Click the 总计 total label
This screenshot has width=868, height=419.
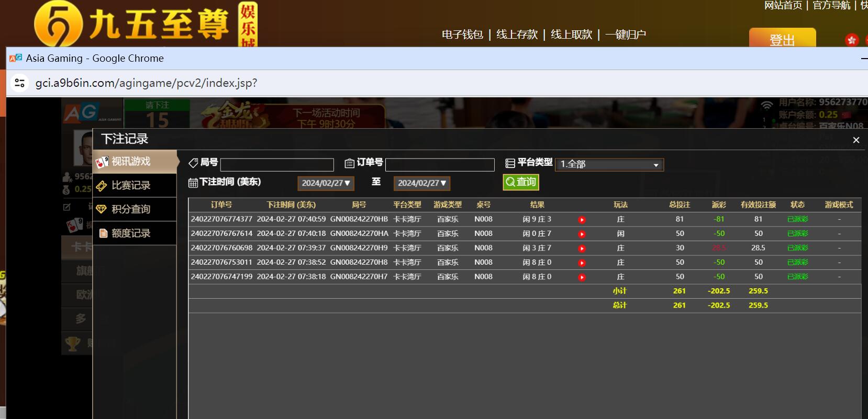pyautogui.click(x=620, y=305)
